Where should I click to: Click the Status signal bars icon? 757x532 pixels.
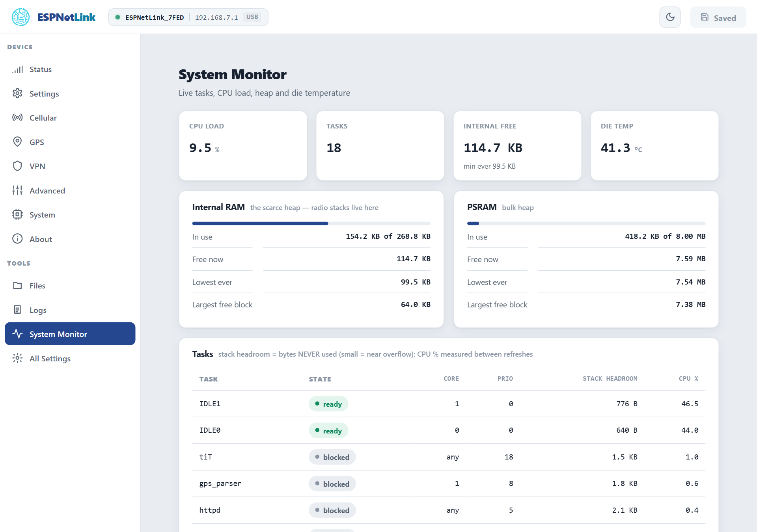(x=17, y=69)
